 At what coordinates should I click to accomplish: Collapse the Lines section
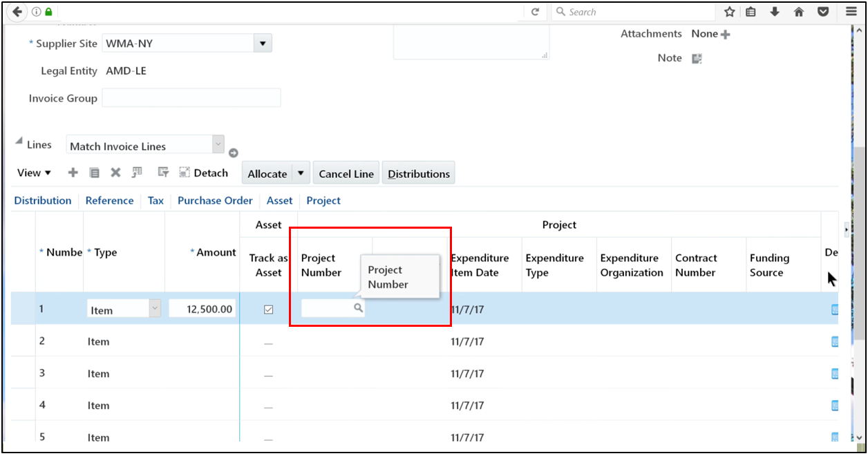pos(19,141)
